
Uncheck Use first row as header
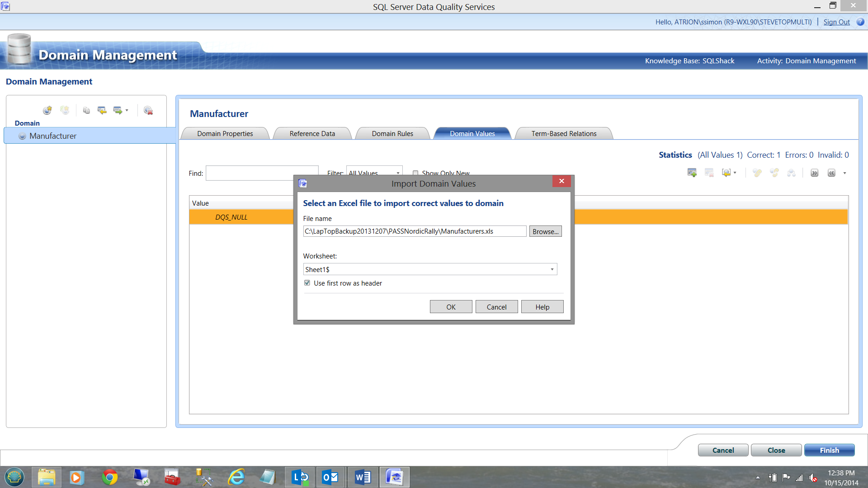307,283
